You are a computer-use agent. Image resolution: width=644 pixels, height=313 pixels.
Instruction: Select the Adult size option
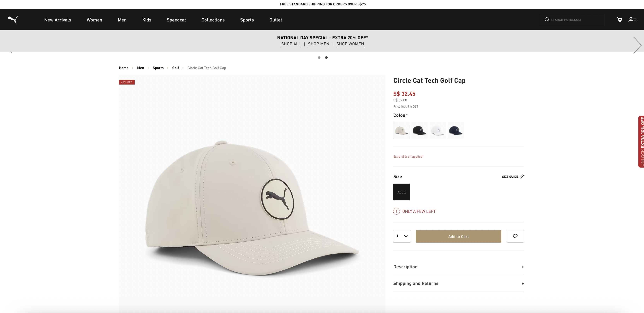point(402,192)
